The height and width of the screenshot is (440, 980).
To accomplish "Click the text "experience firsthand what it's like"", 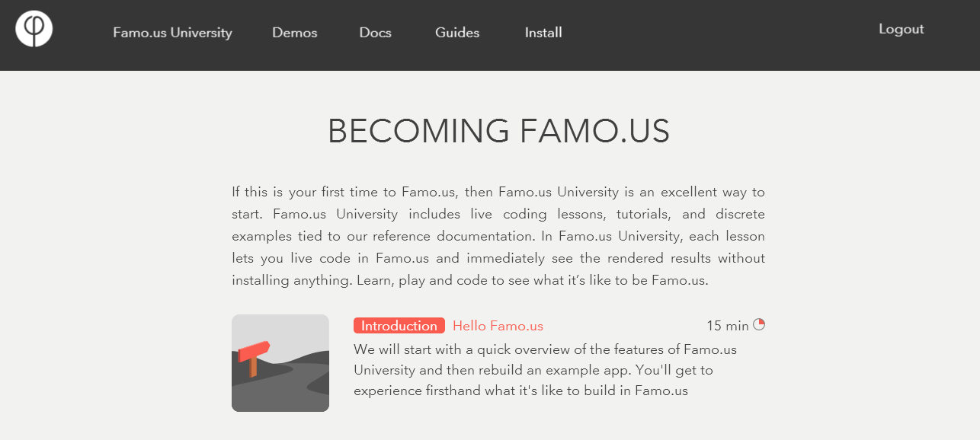I will pos(520,391).
